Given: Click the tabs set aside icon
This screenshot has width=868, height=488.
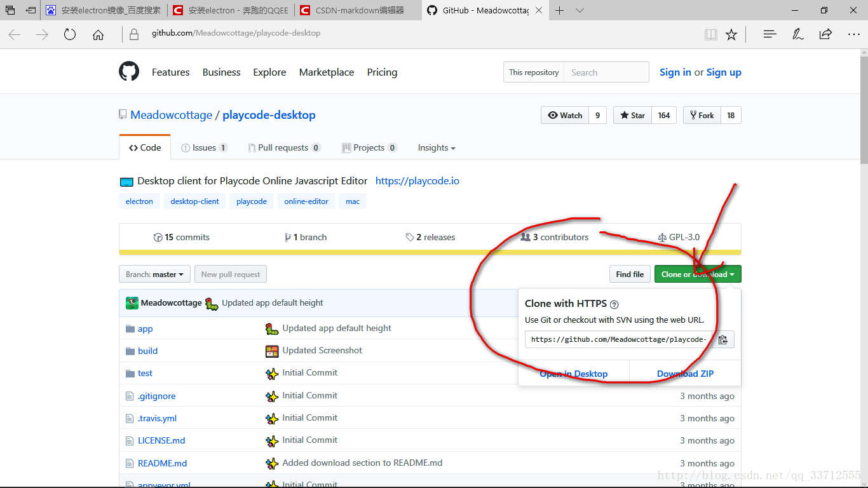Looking at the screenshot, I should pyautogui.click(x=10, y=10).
